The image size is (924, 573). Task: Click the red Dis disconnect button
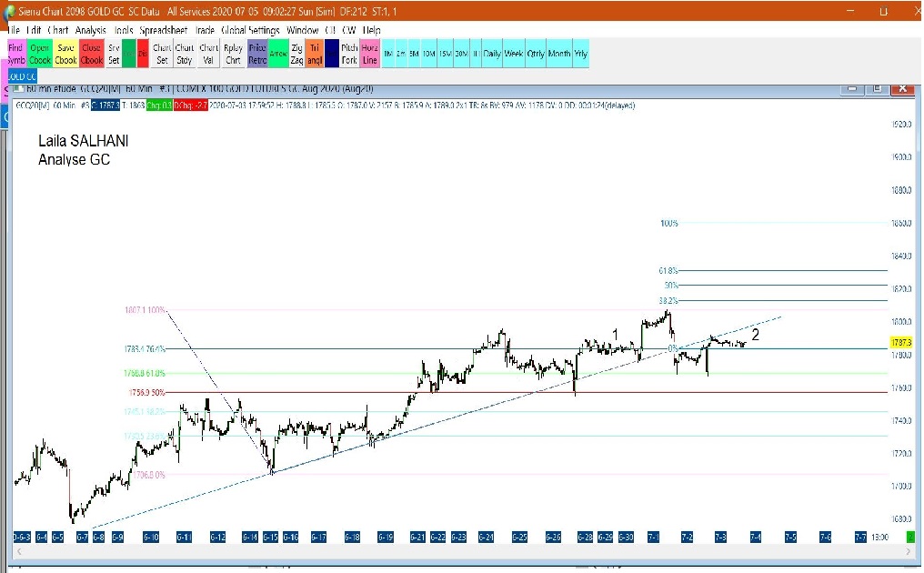coord(143,54)
